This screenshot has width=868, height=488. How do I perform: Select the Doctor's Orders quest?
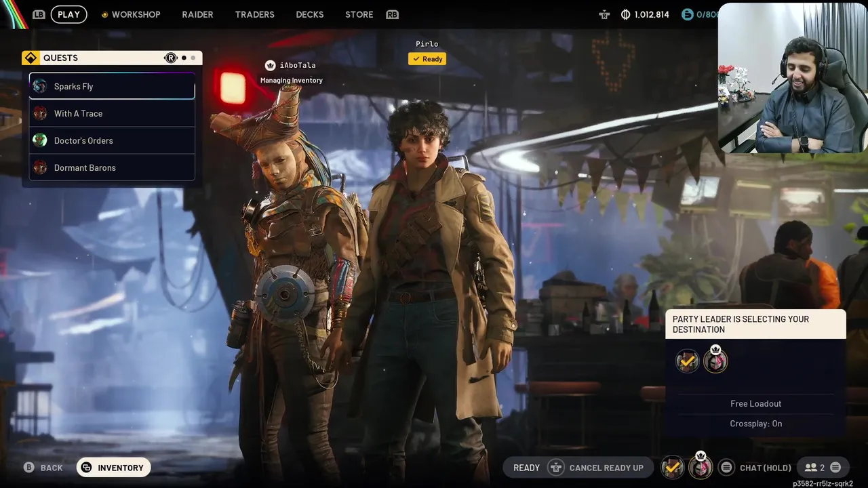click(x=112, y=140)
